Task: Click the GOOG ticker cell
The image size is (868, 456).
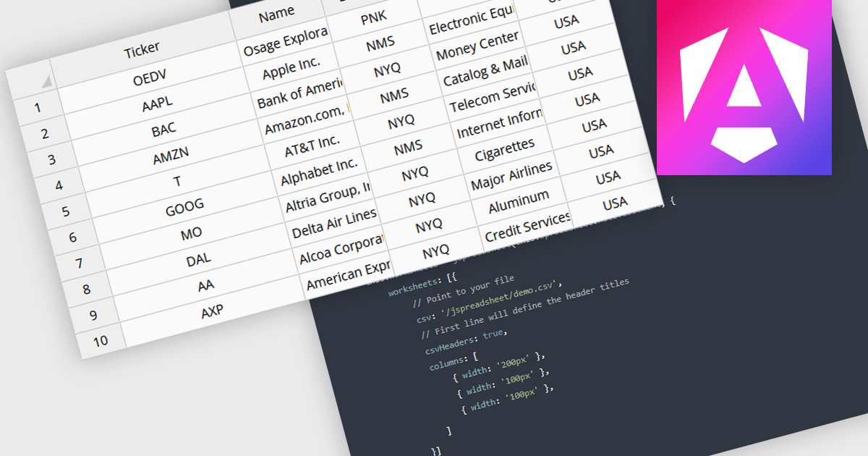Action: (x=185, y=208)
